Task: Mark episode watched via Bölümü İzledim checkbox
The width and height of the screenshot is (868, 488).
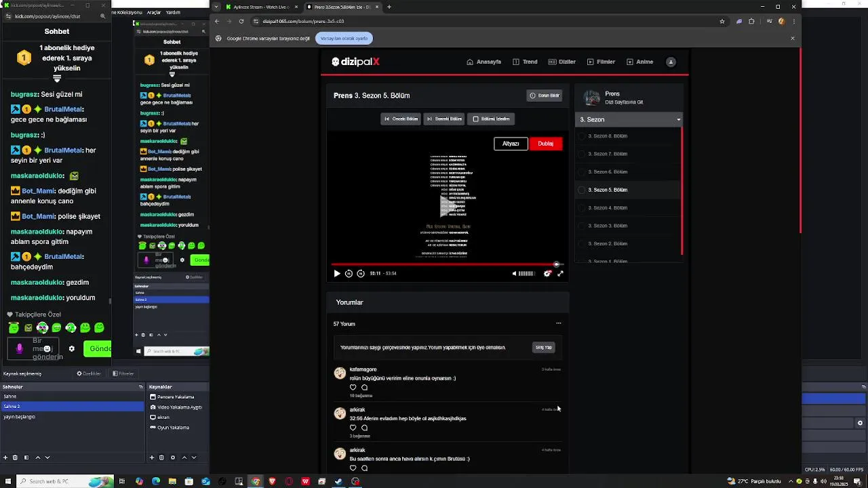Action: point(492,119)
